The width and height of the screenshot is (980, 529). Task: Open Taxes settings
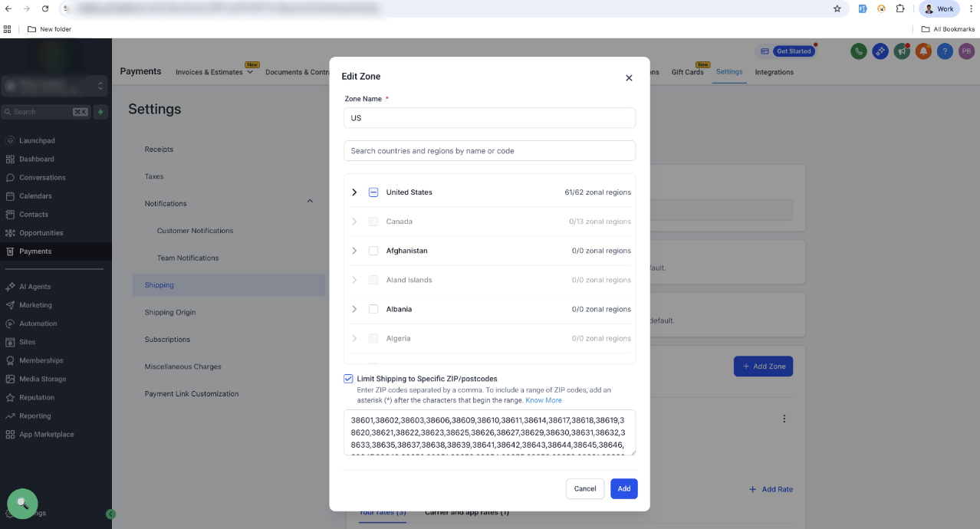(x=154, y=176)
